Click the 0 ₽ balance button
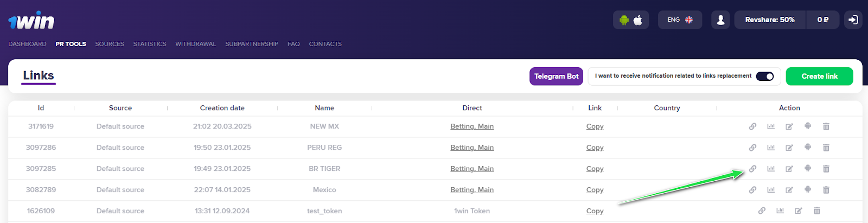This screenshot has height=223, width=868. [823, 20]
